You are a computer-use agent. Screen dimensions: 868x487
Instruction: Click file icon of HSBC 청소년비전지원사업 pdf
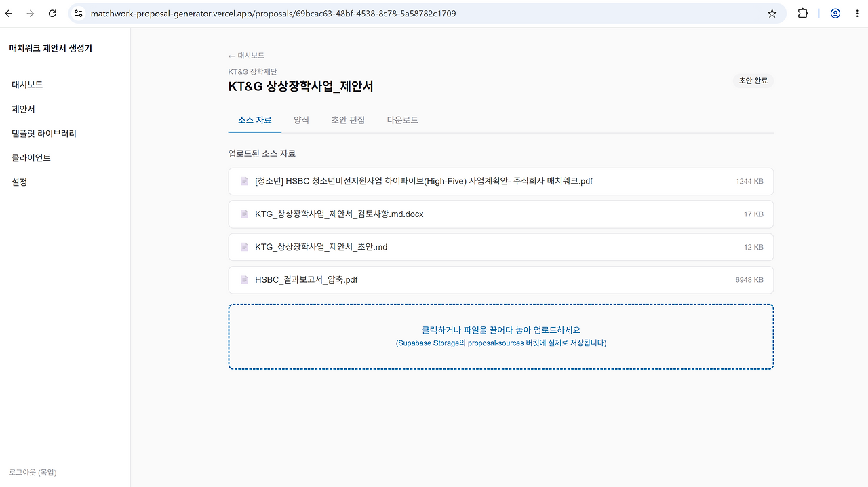pos(244,181)
